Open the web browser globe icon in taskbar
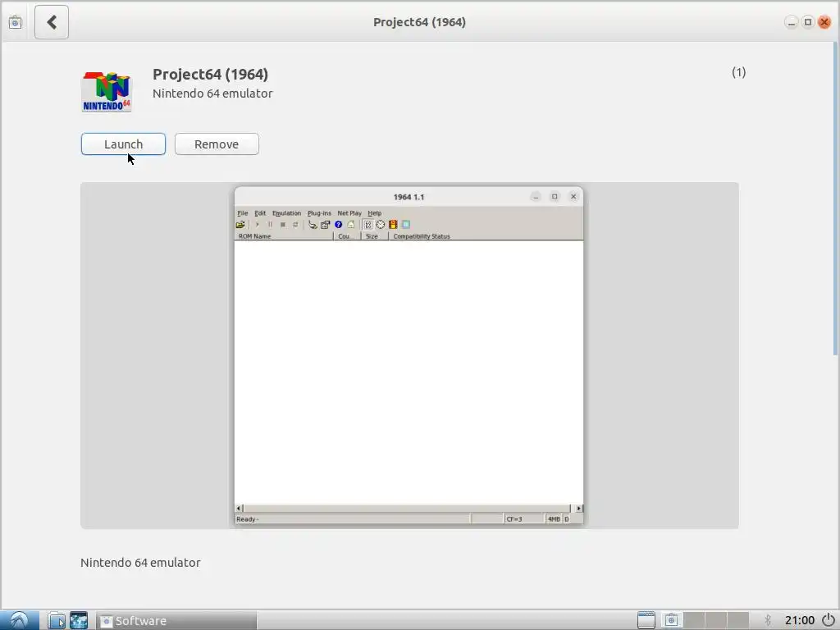 (79, 620)
